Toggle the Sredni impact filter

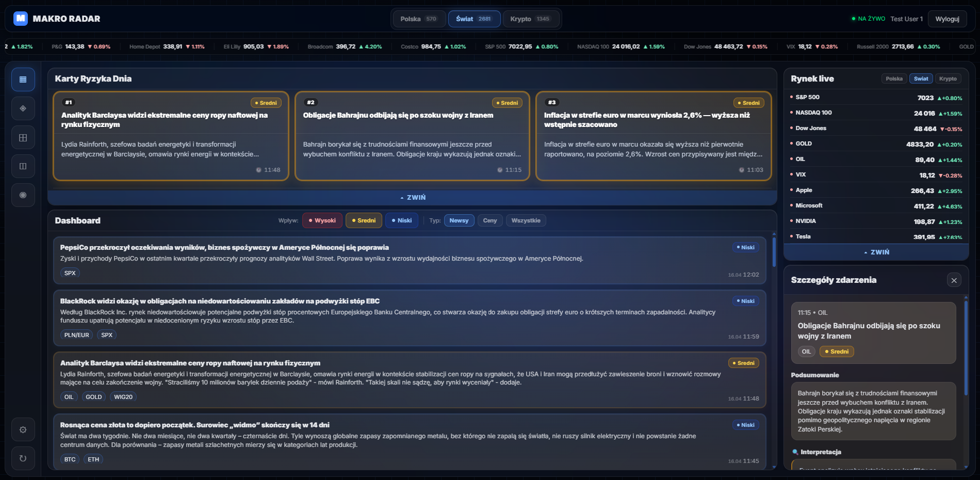364,220
